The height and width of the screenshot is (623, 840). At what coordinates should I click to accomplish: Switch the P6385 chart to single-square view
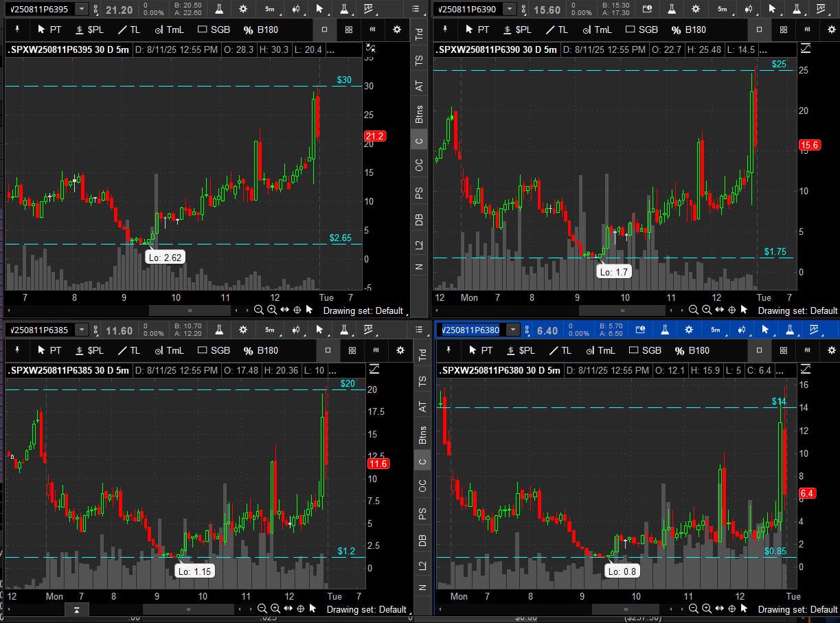pos(328,350)
